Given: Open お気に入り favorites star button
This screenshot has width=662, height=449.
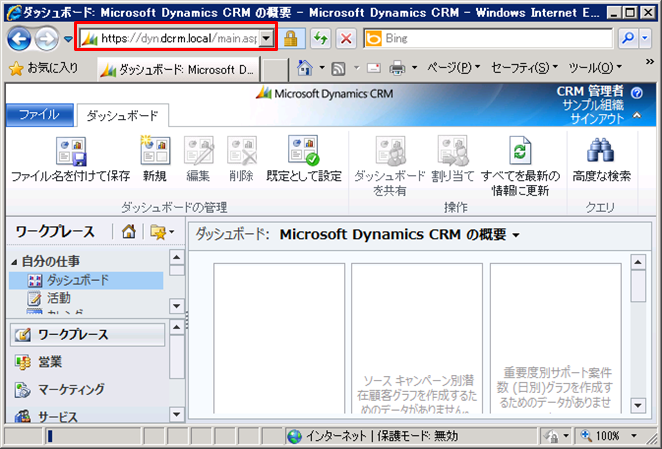Looking at the screenshot, I should 44,68.
